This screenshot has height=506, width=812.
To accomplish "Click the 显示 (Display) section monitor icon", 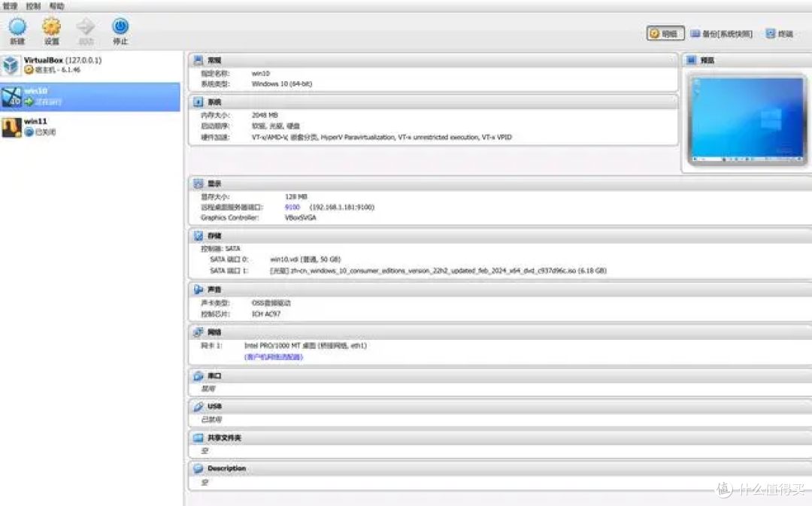I will coord(198,183).
